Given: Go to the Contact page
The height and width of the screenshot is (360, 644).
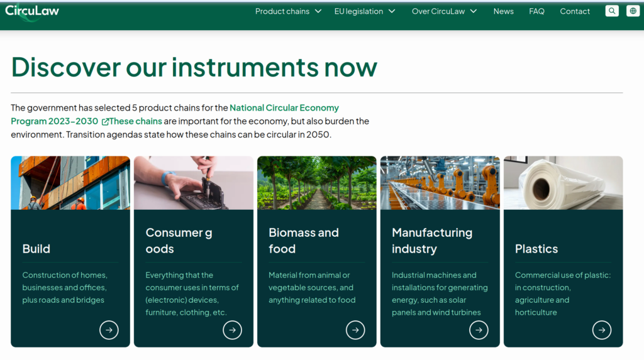Looking at the screenshot, I should click(x=575, y=11).
